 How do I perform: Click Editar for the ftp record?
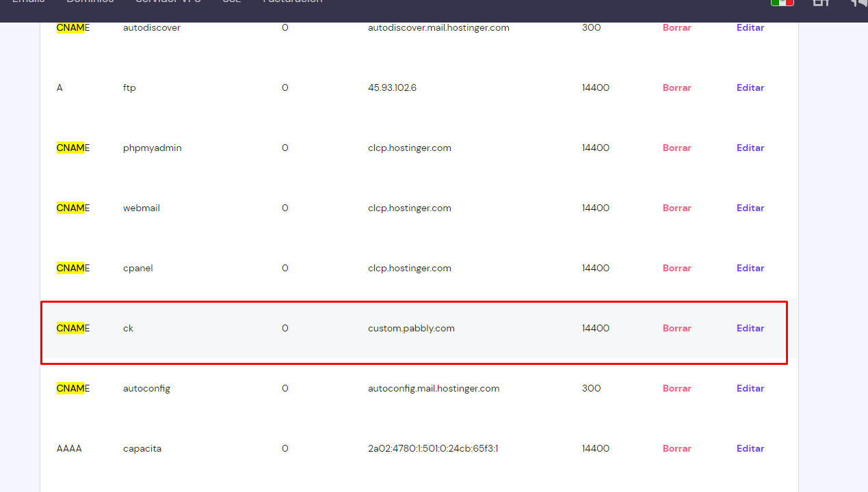750,88
